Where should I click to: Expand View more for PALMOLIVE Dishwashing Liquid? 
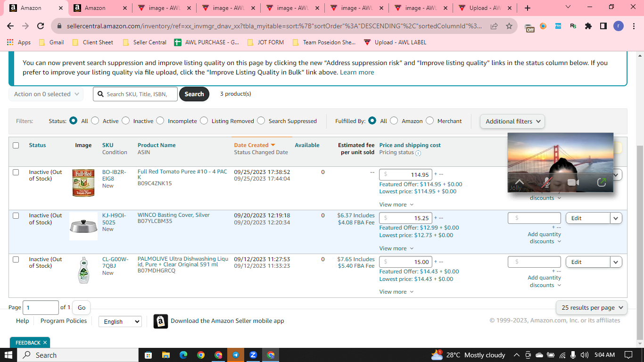click(x=396, y=292)
